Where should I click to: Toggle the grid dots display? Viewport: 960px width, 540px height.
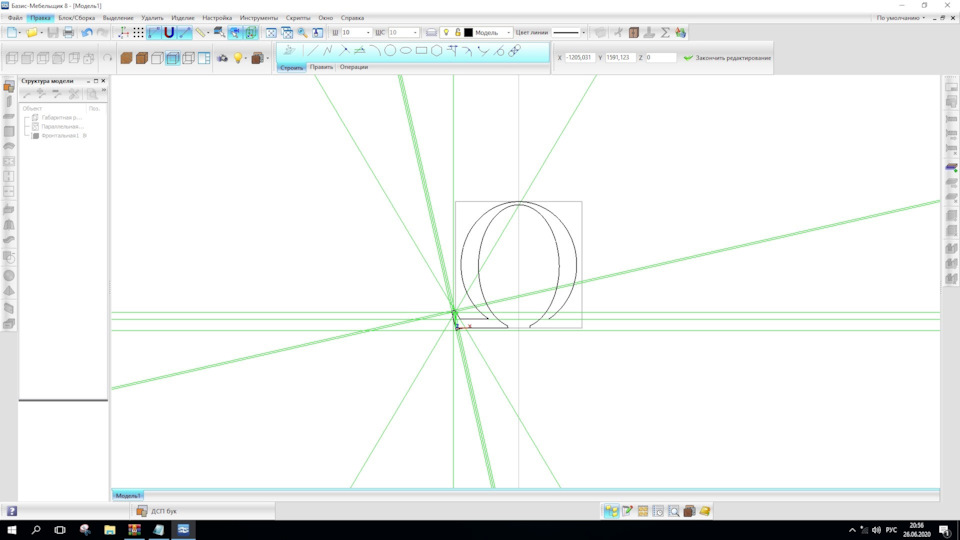(x=138, y=32)
